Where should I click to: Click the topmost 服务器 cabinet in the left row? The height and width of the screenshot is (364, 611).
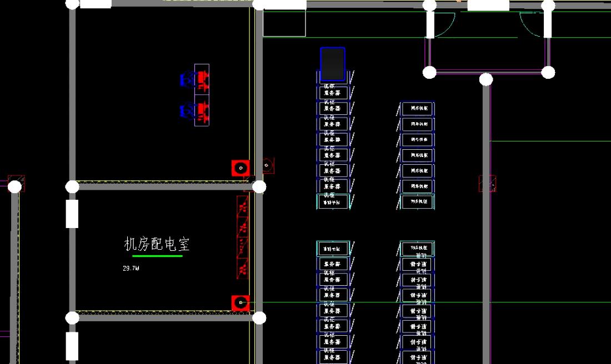coord(332,93)
